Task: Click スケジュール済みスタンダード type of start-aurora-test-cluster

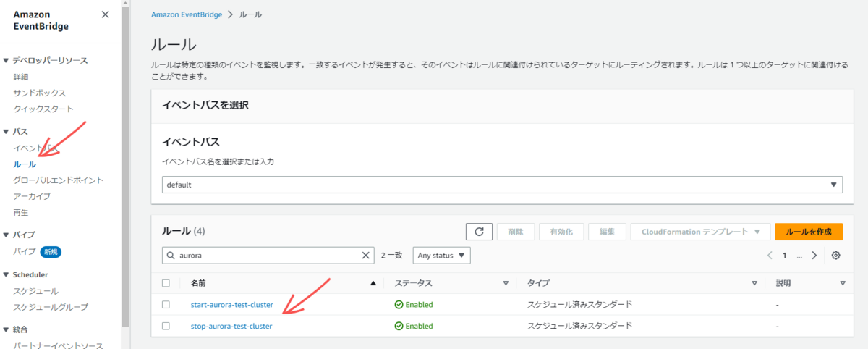Action: coord(580,305)
